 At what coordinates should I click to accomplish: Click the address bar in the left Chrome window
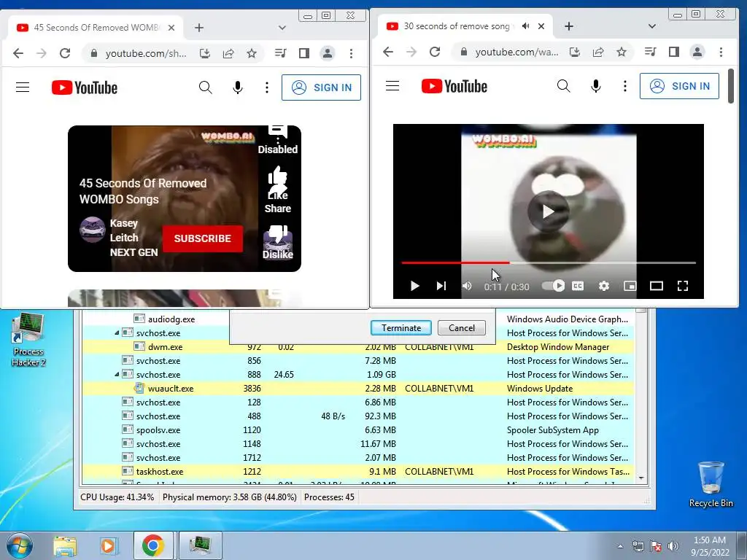[146, 53]
